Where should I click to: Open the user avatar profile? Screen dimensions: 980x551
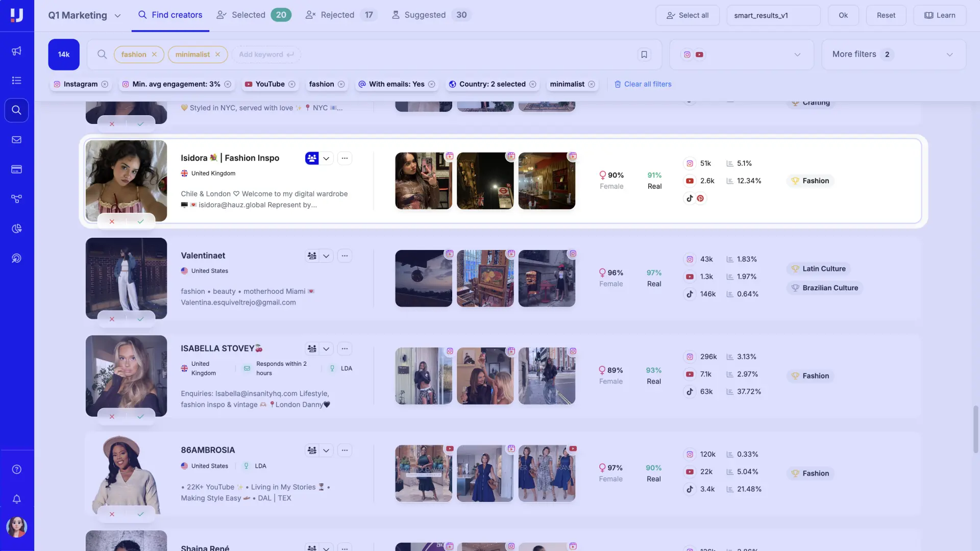coord(16,527)
